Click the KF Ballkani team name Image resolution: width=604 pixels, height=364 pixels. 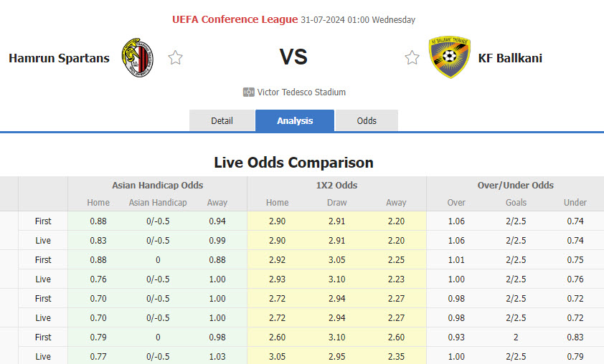pyautogui.click(x=510, y=58)
